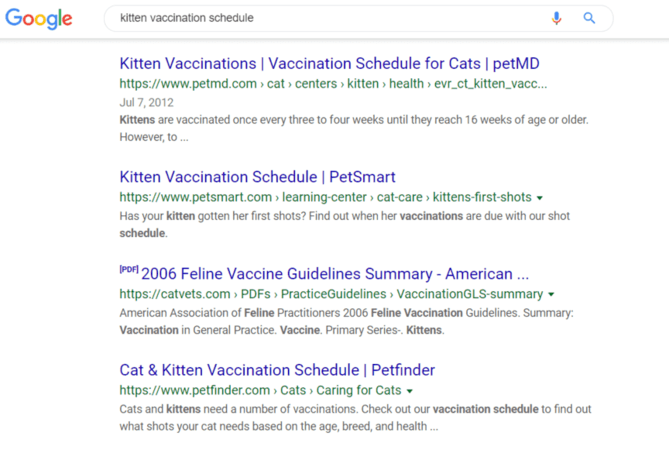Open 2006 Feline Vaccine Guidelines Summary link

click(x=335, y=274)
